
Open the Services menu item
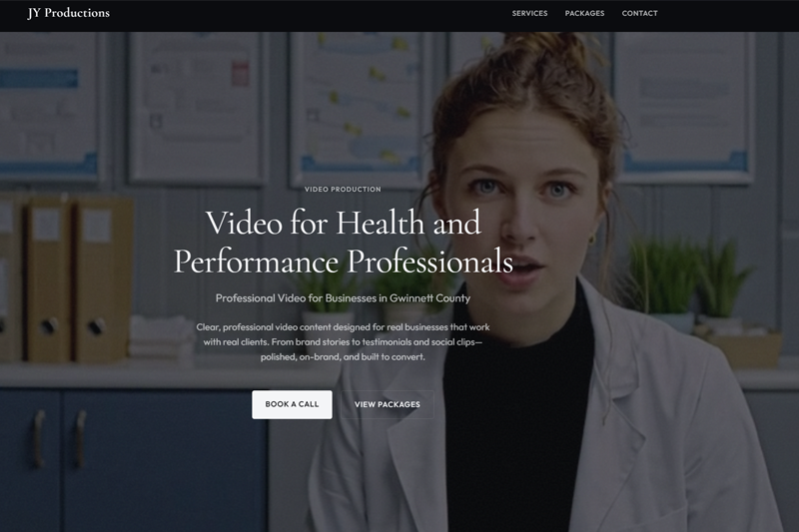click(529, 14)
